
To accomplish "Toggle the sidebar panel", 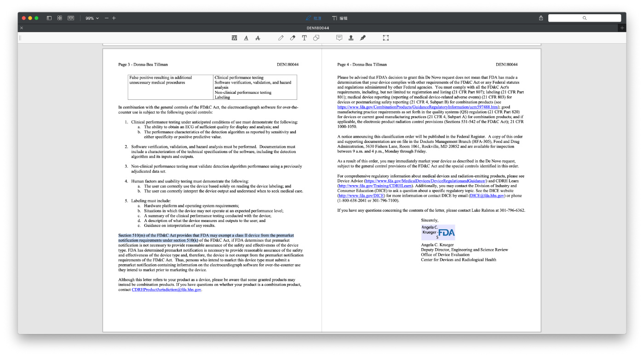I will click(x=49, y=18).
